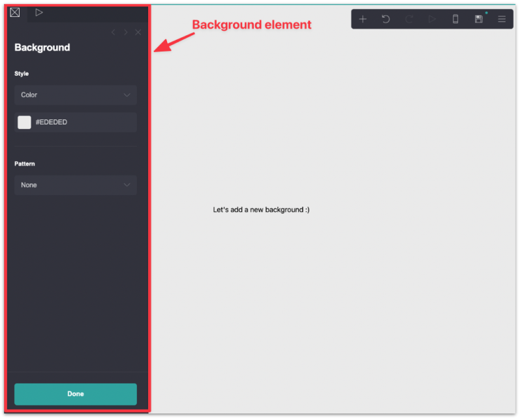Image resolution: width=522 pixels, height=420 pixels.
Task: Click the Preview play icon
Action: click(x=432, y=19)
